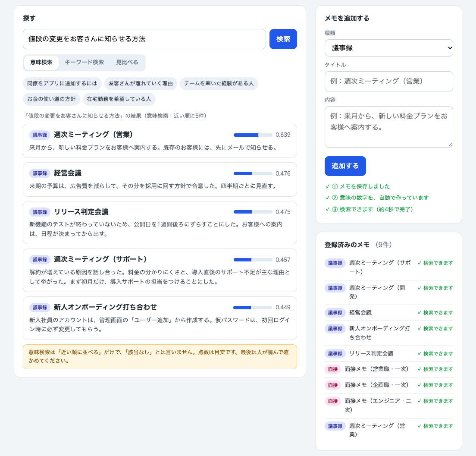The height and width of the screenshot is (456, 476).
Task: Click the 0.457 score bar
Action: (253, 260)
